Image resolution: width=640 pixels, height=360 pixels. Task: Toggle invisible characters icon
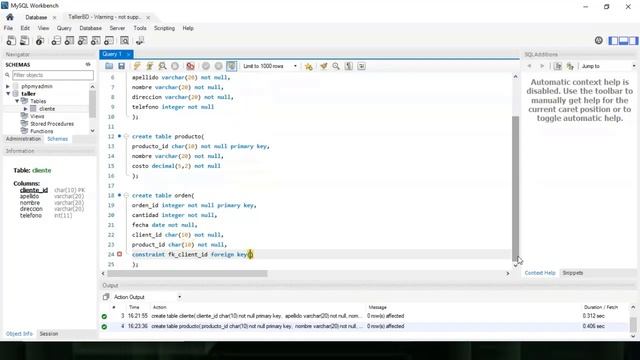(x=349, y=66)
